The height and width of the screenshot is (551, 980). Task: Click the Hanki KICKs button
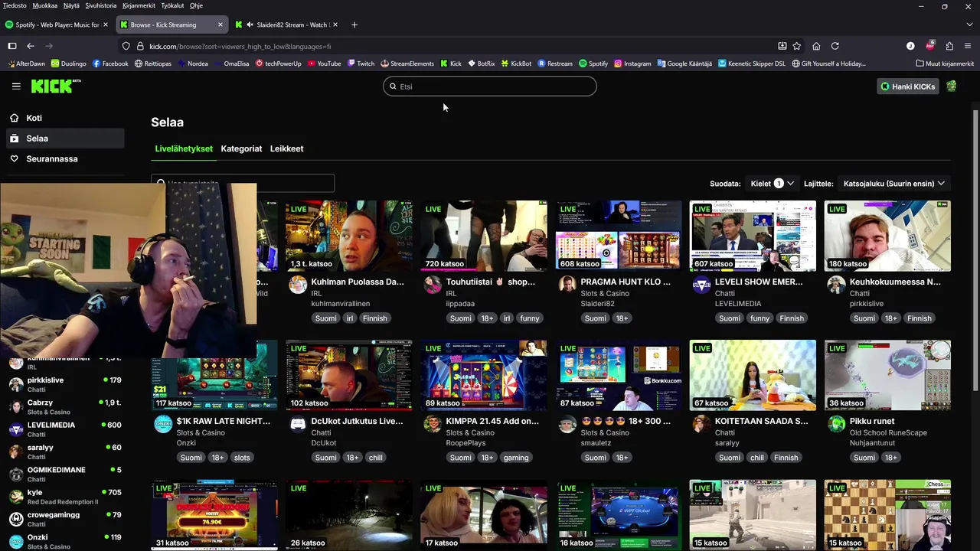[908, 86]
